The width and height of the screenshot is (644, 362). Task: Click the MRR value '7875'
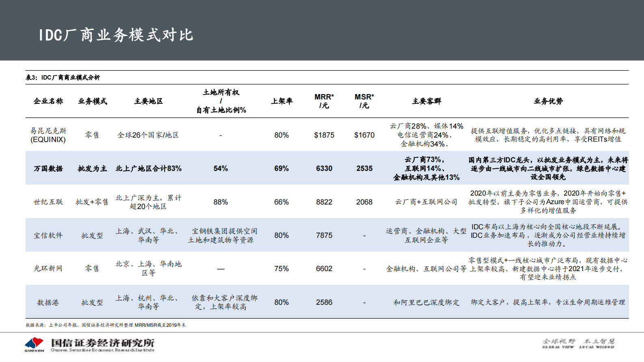[324, 235]
